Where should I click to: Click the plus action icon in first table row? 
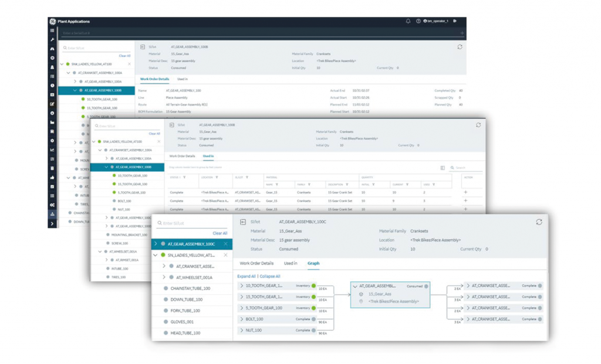pyautogui.click(x=466, y=192)
